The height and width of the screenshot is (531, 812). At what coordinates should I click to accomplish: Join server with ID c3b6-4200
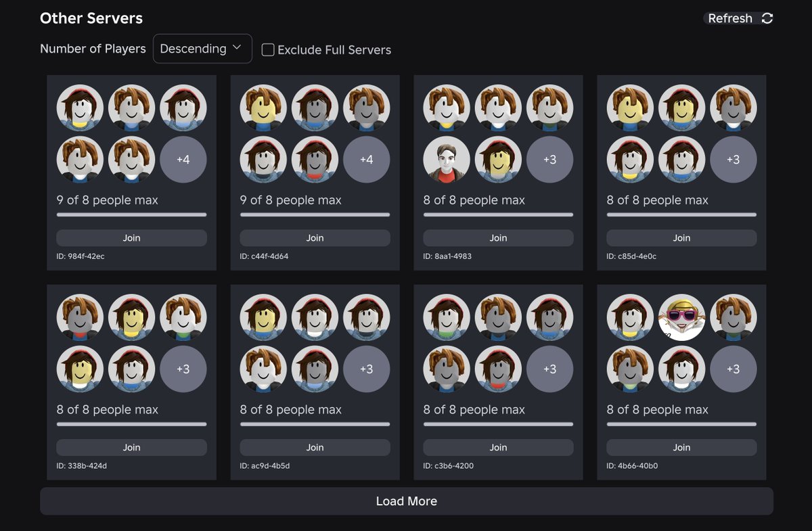498,448
